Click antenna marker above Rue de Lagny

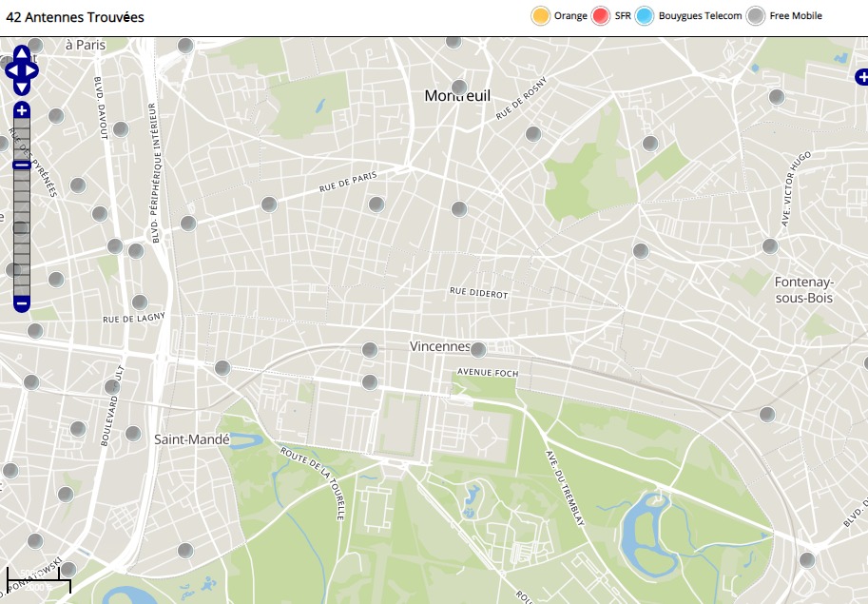click(x=140, y=302)
